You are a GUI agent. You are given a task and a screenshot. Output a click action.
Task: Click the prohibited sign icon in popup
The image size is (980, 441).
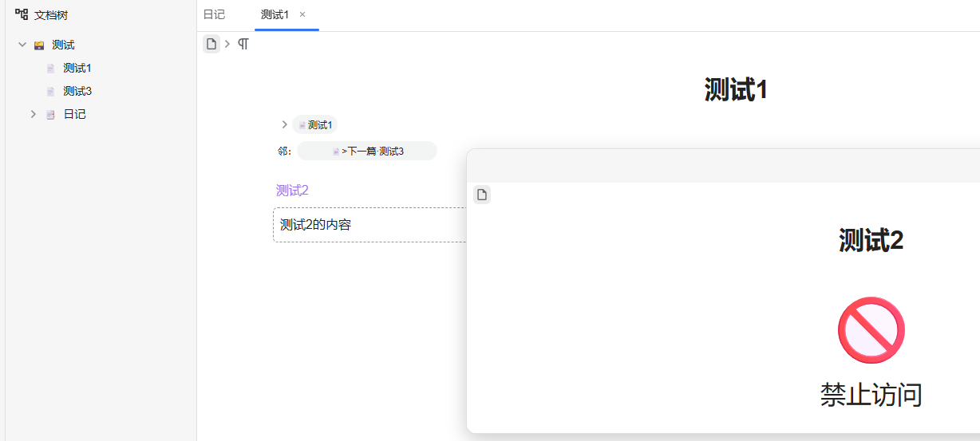point(871,330)
